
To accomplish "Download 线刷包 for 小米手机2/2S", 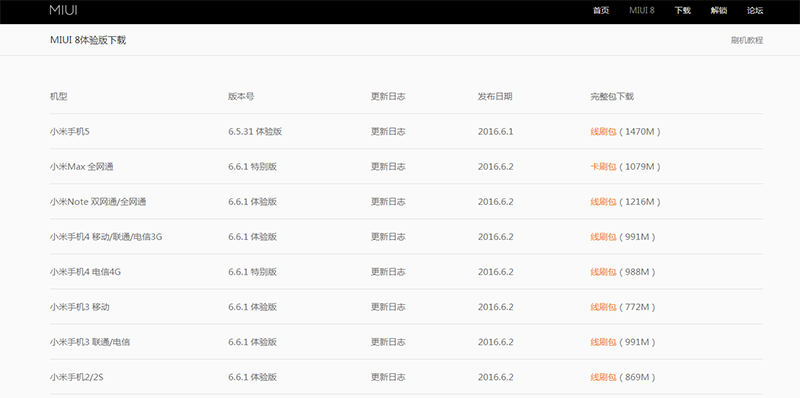I will pos(604,378).
